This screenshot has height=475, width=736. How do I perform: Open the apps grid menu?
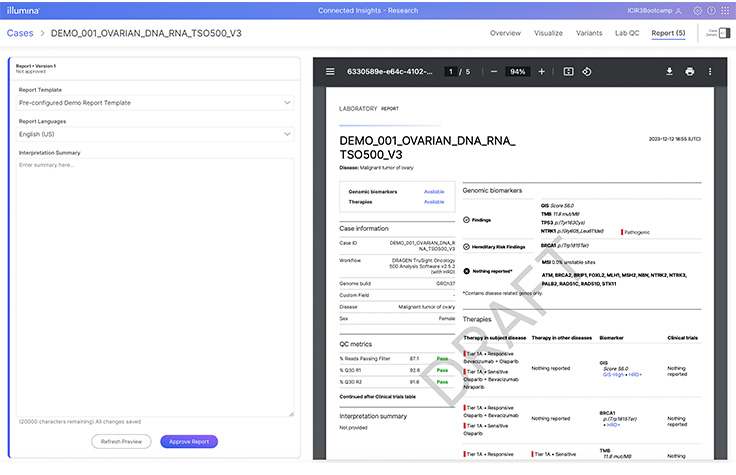coord(723,10)
